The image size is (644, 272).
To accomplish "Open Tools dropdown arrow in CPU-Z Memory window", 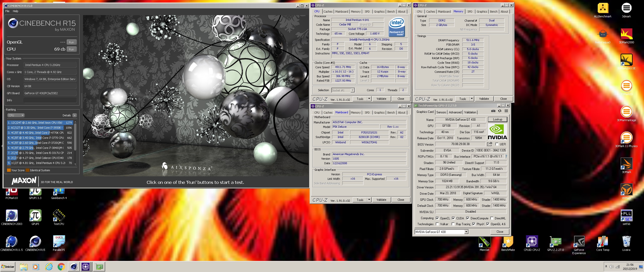I will coord(472,99).
